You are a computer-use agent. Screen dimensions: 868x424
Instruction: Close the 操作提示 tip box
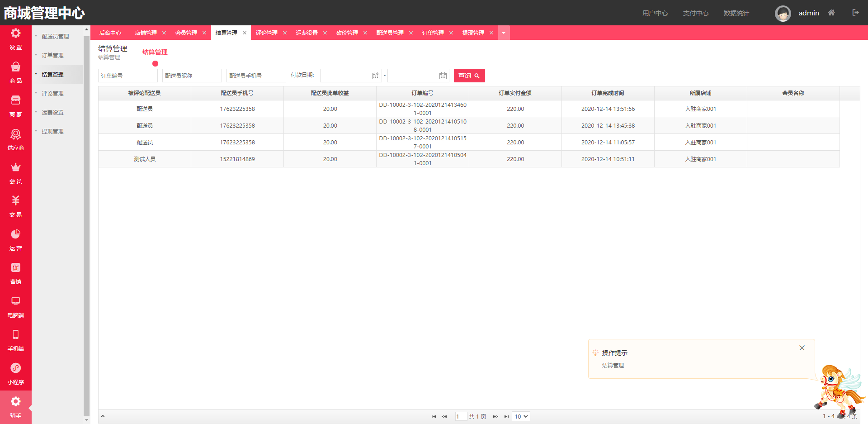pos(802,348)
